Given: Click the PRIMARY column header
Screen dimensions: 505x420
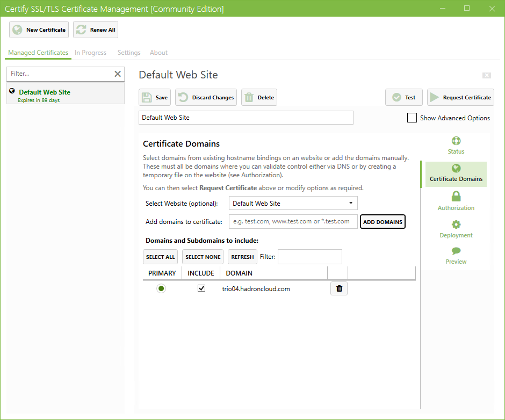Looking at the screenshot, I should 162,273.
